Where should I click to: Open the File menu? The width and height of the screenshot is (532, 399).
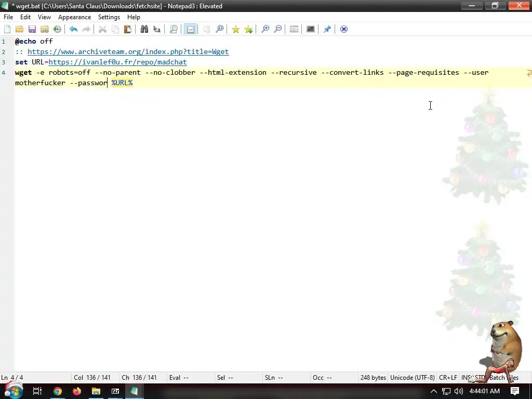(8, 17)
